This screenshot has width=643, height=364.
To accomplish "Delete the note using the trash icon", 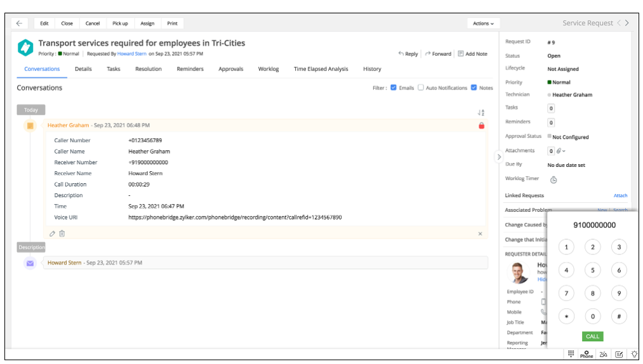I will 62,233.
